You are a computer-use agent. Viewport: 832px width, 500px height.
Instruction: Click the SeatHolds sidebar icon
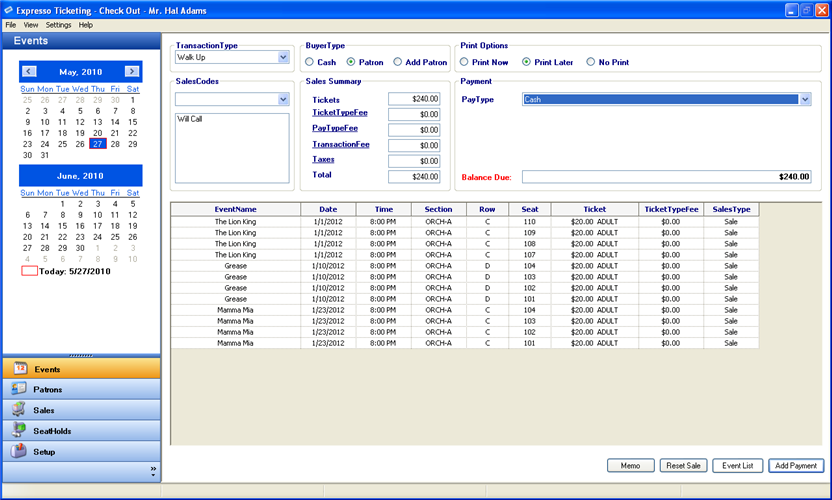coord(19,430)
